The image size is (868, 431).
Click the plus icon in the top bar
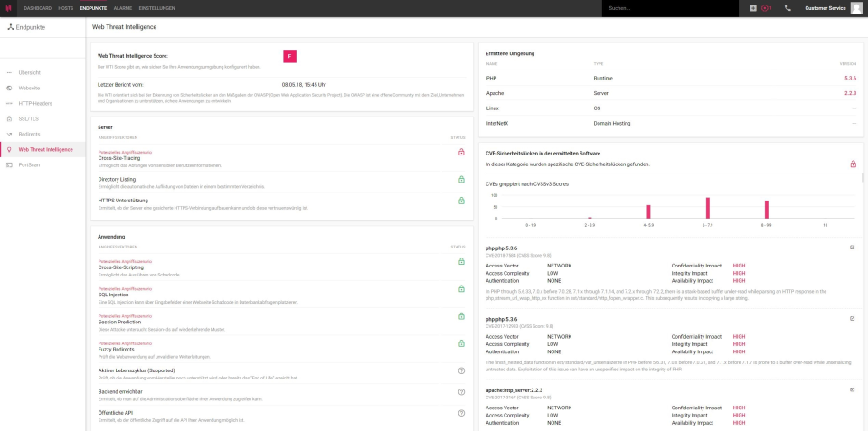click(x=753, y=8)
